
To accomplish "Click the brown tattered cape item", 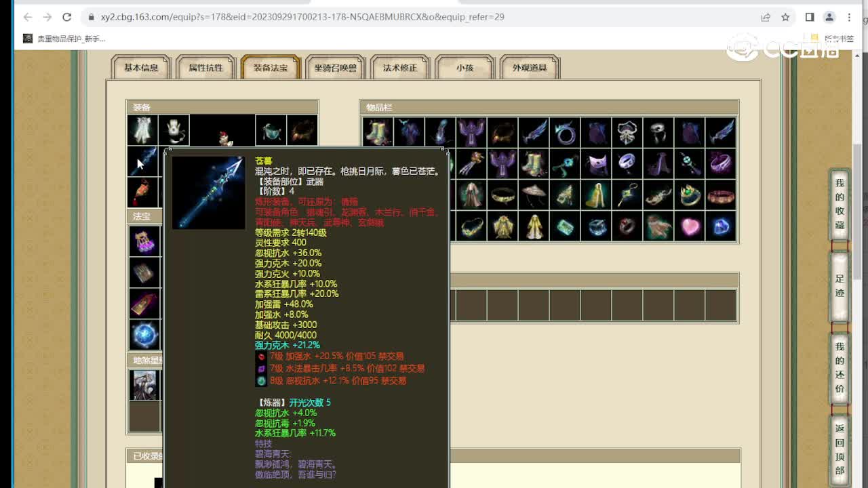I will 658,226.
